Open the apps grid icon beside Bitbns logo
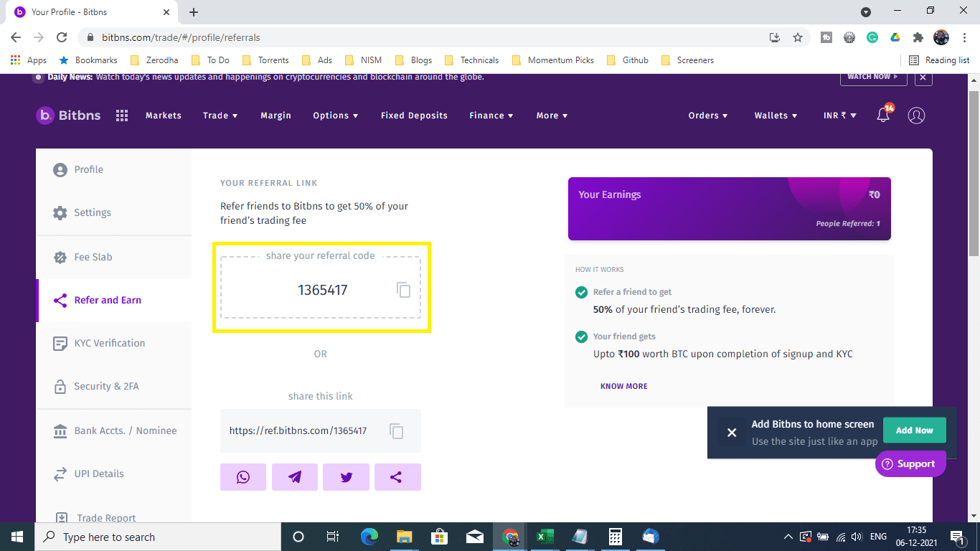Viewport: 980px width, 551px height. click(x=122, y=115)
